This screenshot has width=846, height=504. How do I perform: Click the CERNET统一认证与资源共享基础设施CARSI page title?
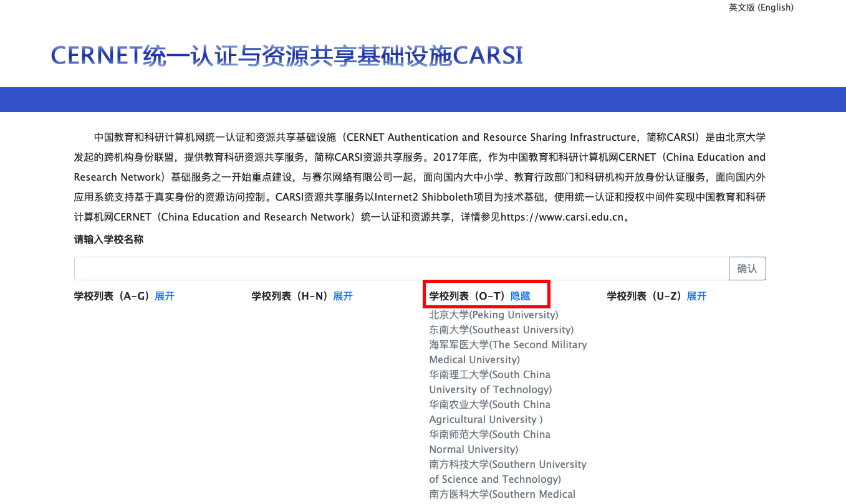[x=286, y=55]
